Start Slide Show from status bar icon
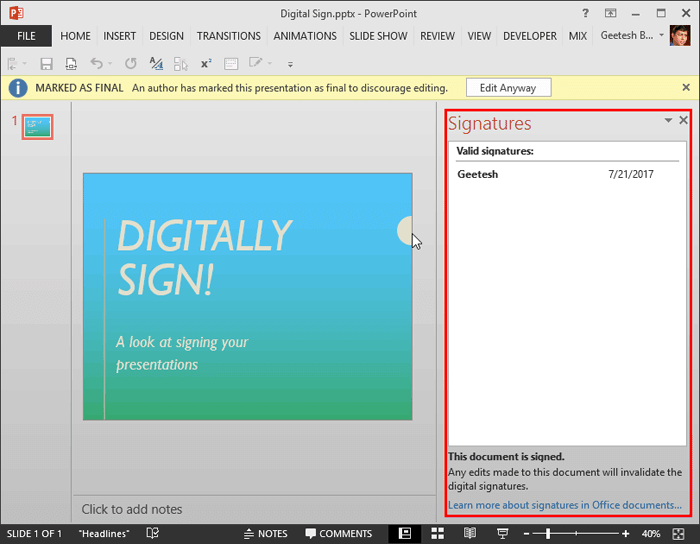Screen dimensions: 700x544 [x=503, y=533]
